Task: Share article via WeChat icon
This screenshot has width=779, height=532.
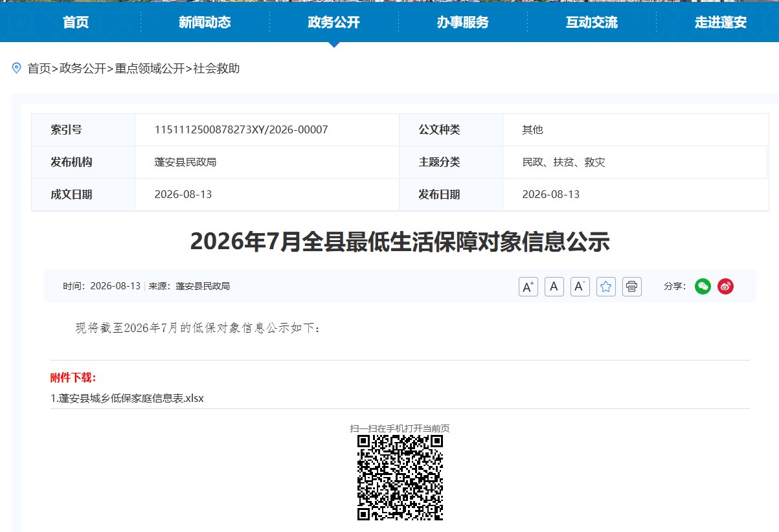Action: tap(703, 286)
